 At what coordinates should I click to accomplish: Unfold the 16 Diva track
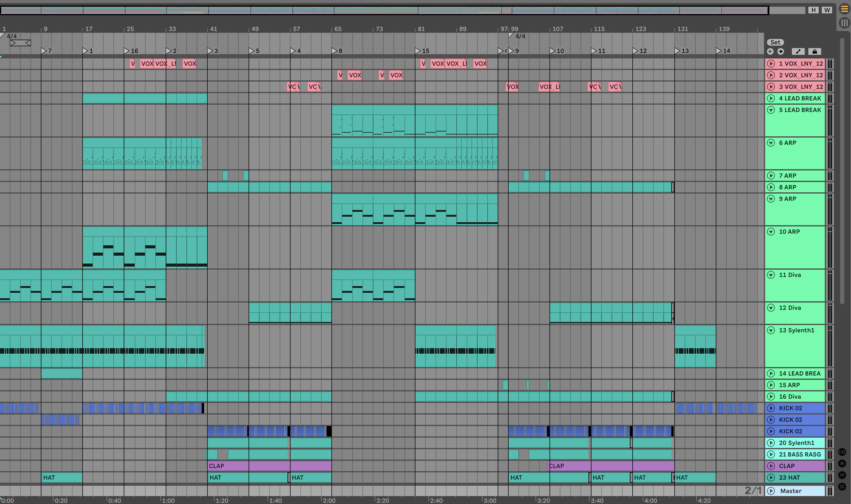[x=771, y=397]
